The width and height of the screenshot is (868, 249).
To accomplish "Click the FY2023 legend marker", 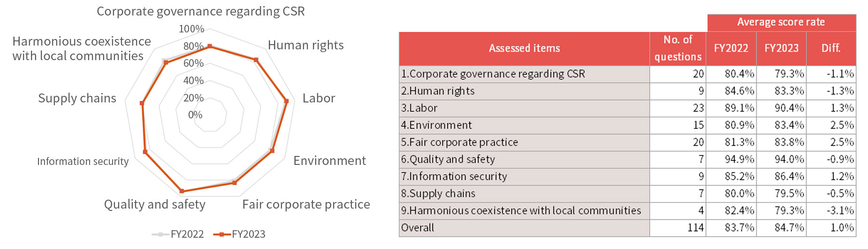I will click(x=222, y=234).
